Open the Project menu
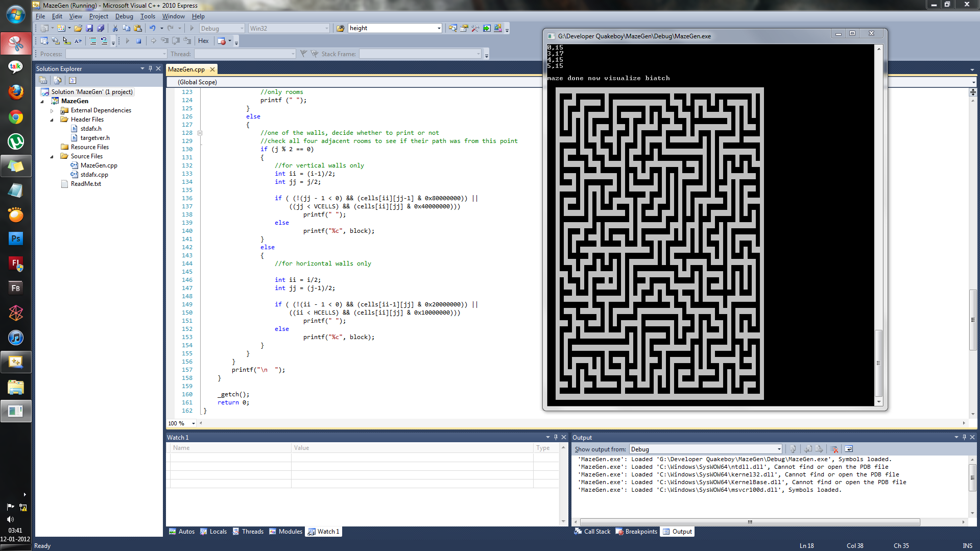 99,16
